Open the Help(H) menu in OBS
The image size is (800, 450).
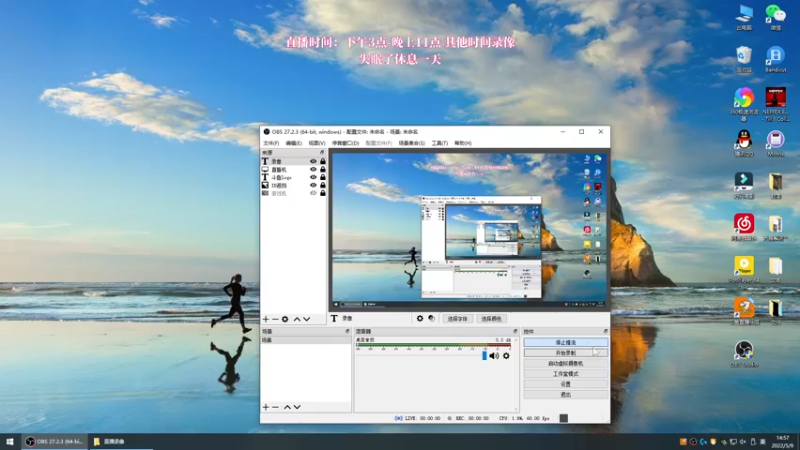[x=463, y=143]
